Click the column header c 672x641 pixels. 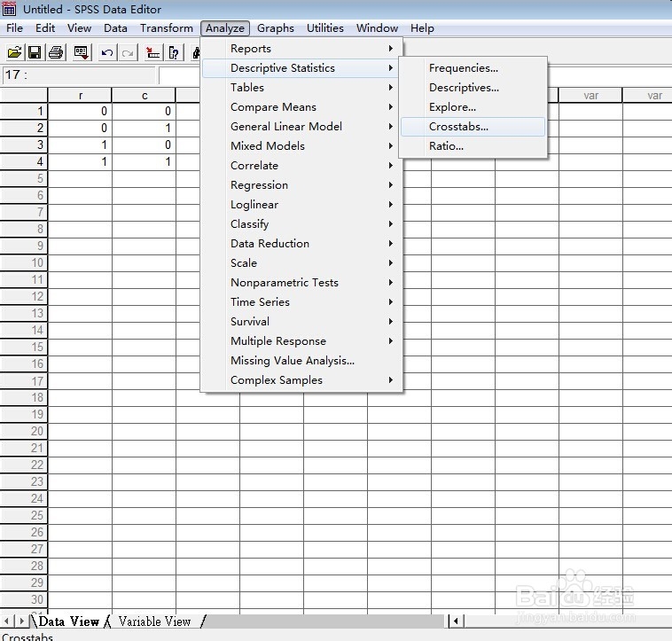click(x=145, y=96)
